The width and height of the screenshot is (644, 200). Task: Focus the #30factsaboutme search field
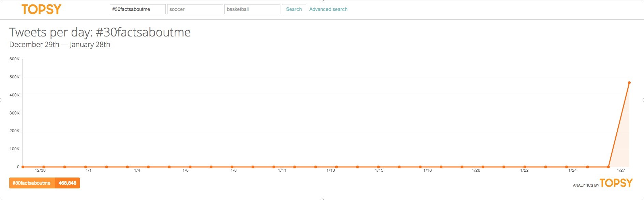coord(138,9)
